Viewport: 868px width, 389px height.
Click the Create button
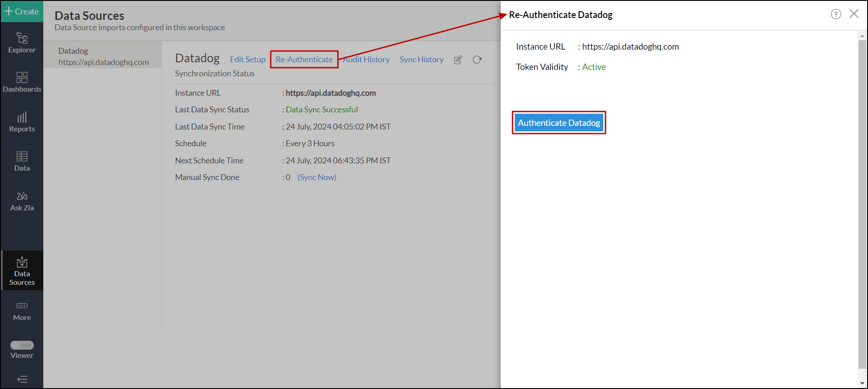tap(22, 11)
